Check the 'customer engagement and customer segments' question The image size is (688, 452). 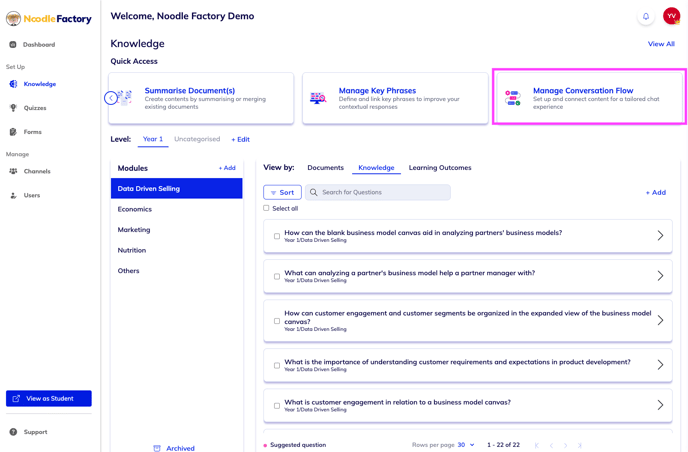(x=277, y=321)
